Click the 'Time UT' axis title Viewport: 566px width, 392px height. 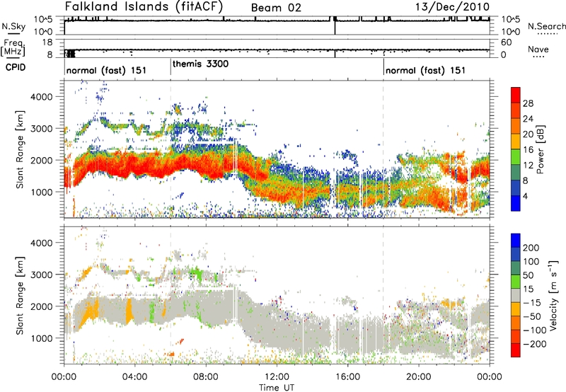(277, 387)
